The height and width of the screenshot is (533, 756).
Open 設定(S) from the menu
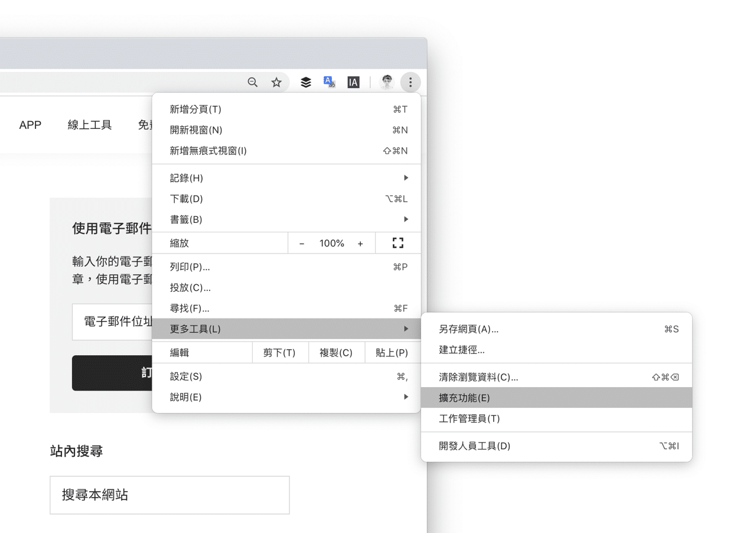click(x=286, y=376)
